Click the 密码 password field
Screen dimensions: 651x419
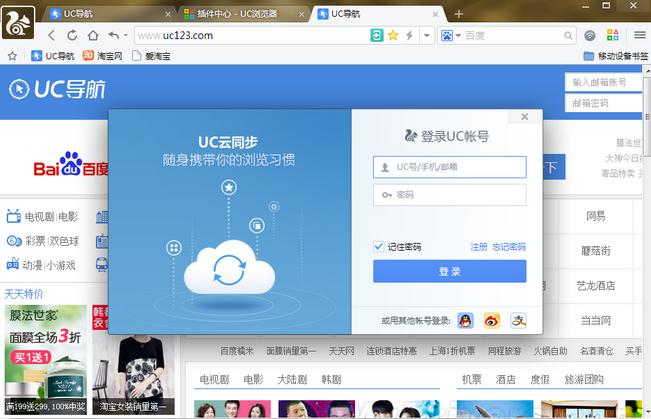pos(450,195)
